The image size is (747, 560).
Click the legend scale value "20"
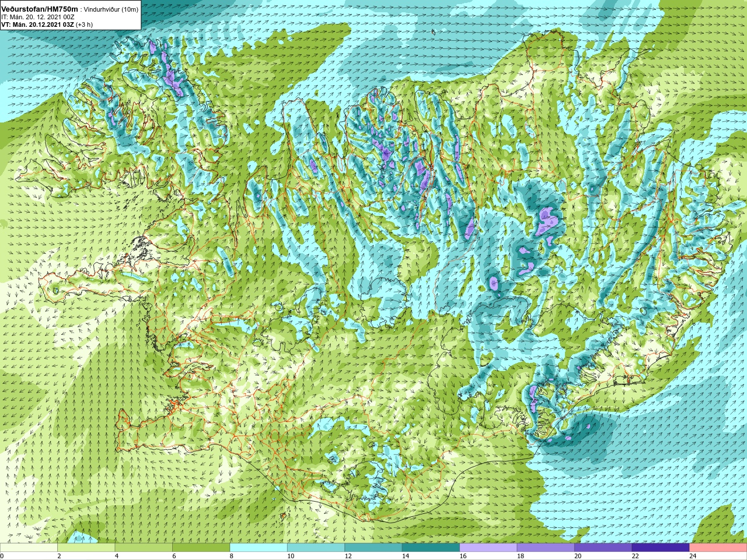tap(578, 556)
